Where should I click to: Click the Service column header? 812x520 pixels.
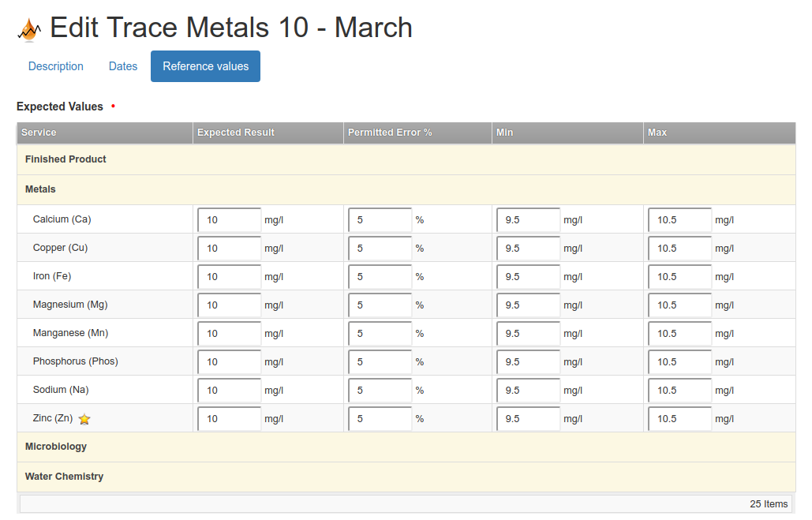[39, 133]
